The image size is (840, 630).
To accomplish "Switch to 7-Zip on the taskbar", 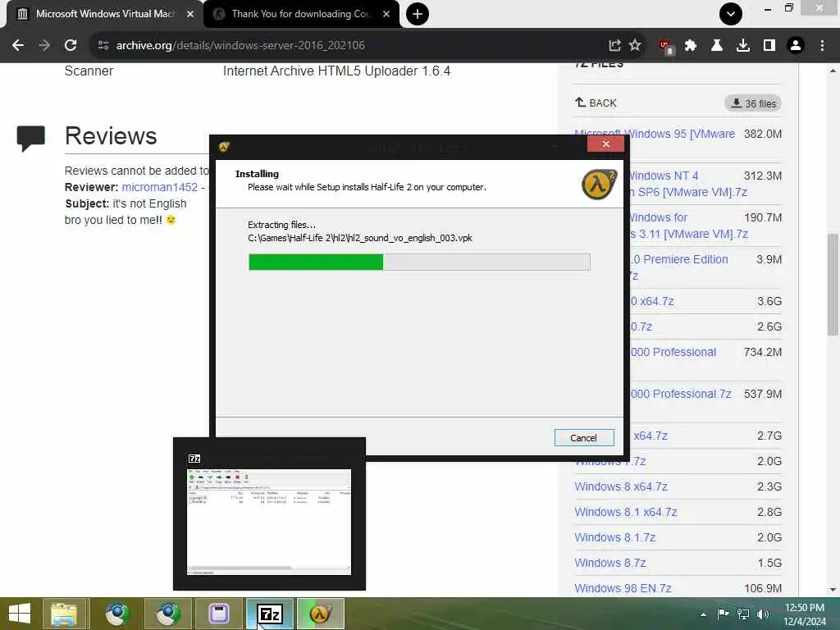I will (x=269, y=614).
